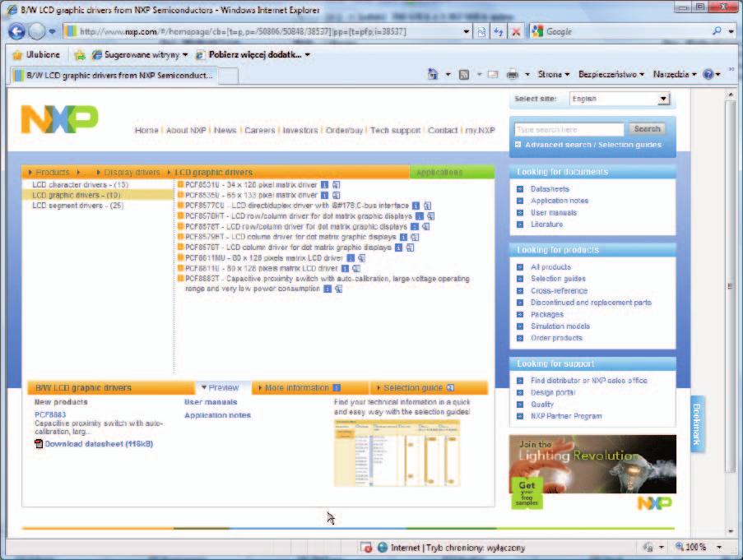Click the Bookmark side tab

697,423
